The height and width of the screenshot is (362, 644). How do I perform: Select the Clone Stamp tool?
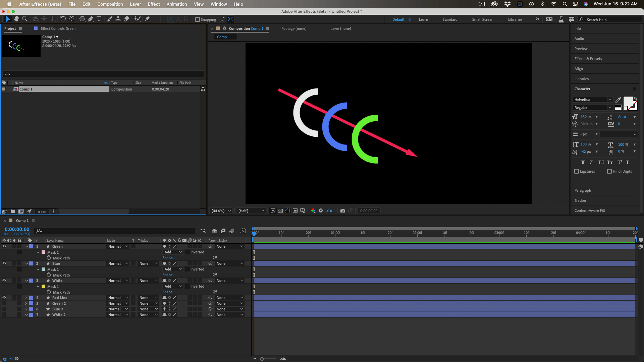[118, 19]
